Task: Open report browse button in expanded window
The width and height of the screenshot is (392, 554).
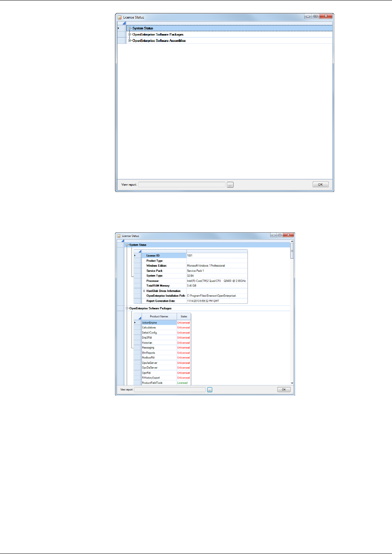Action: point(210,390)
